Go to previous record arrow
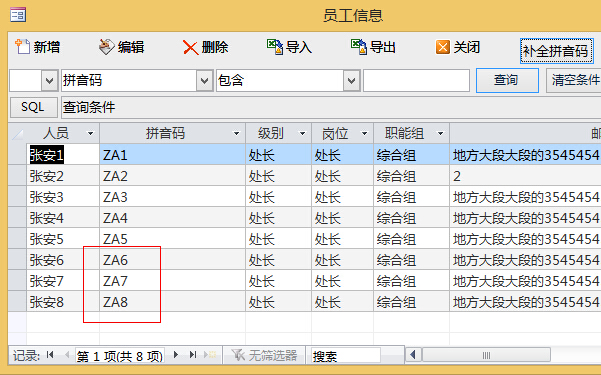 point(67,355)
